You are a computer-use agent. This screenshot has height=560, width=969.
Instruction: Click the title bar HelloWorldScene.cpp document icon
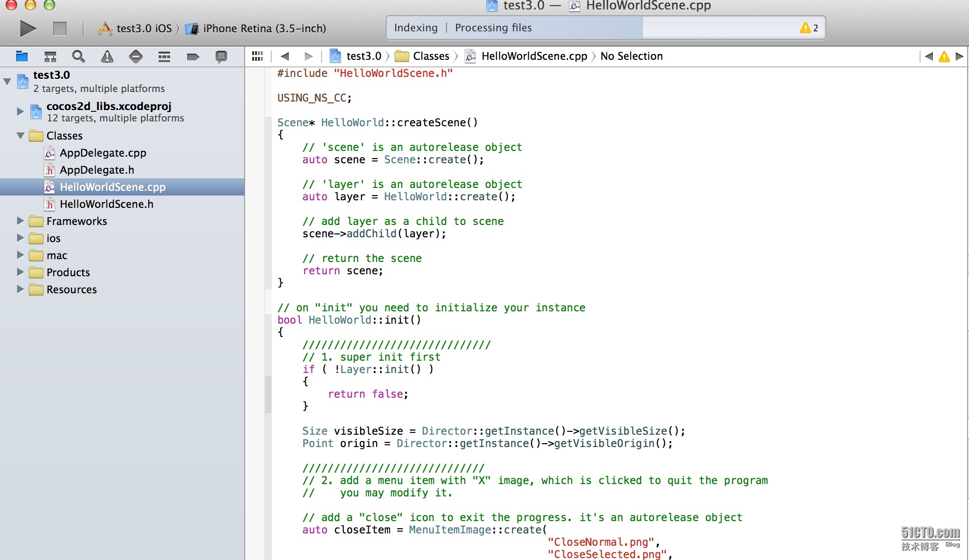point(575,6)
